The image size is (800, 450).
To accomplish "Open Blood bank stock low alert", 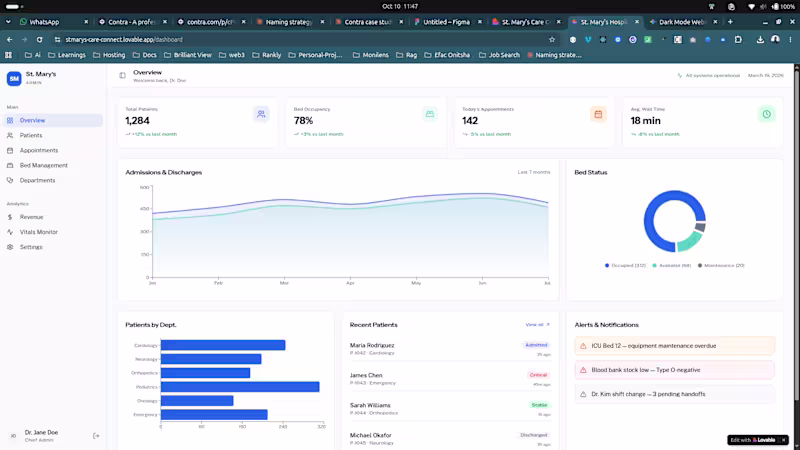I will (674, 370).
